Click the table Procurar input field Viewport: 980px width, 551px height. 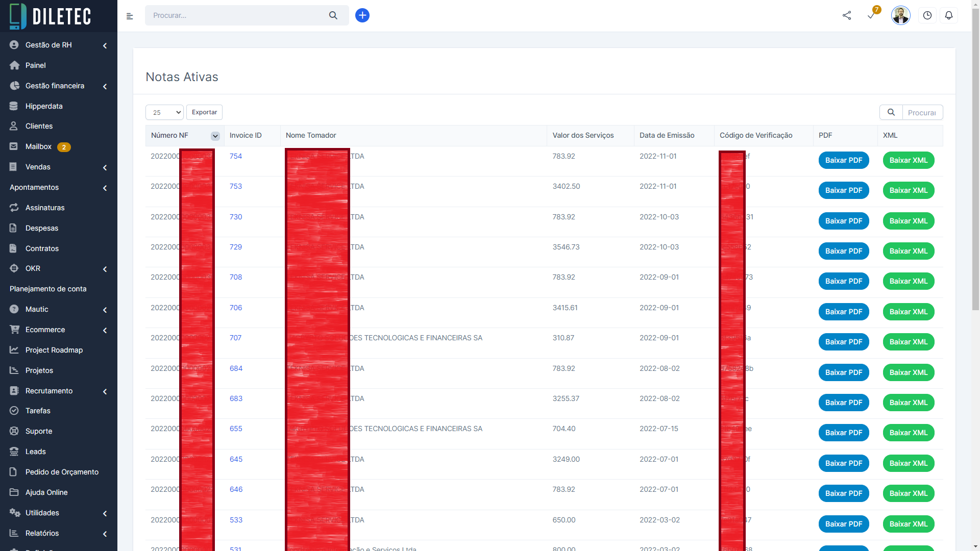922,113
